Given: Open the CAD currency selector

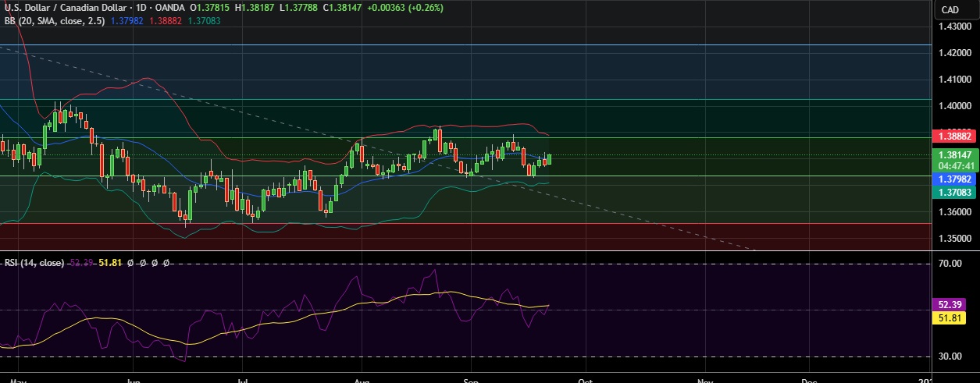Looking at the screenshot, I should tap(950, 9).
